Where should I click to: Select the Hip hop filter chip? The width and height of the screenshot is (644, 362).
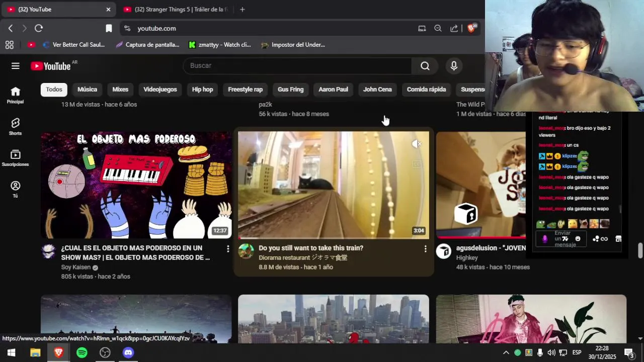pyautogui.click(x=202, y=89)
